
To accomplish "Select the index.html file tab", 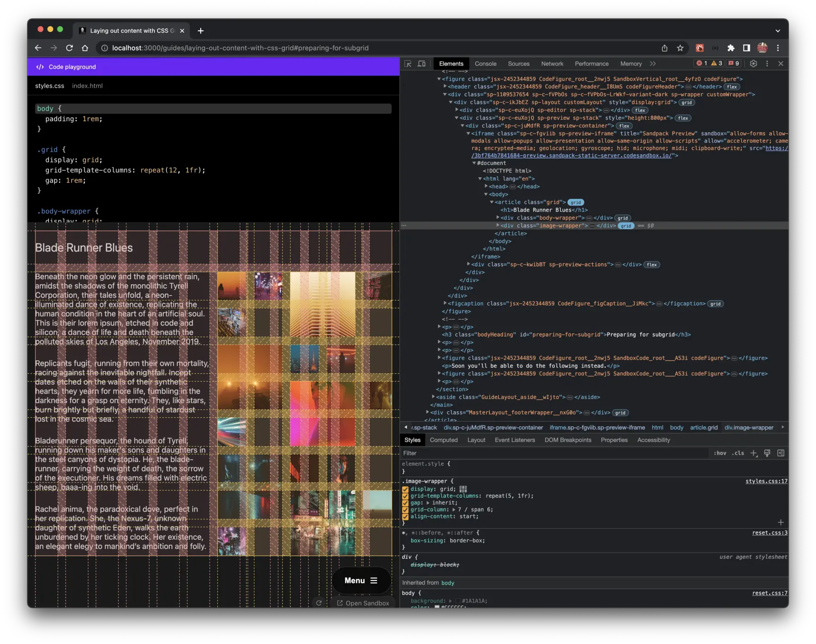I will click(87, 86).
